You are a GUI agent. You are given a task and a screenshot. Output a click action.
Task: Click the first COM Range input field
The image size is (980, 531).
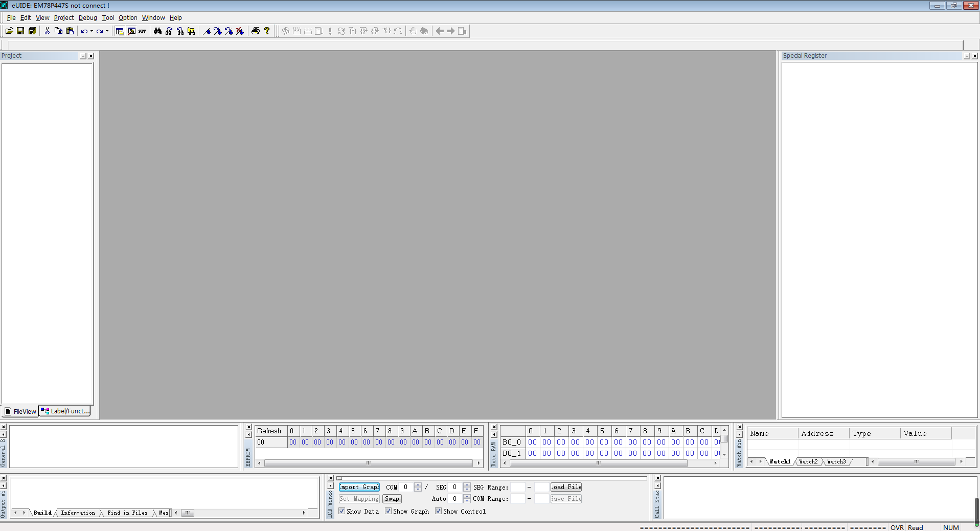pyautogui.click(x=518, y=499)
